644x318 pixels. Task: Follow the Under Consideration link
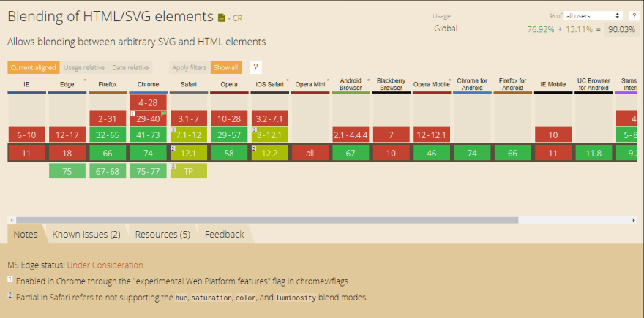coord(105,265)
